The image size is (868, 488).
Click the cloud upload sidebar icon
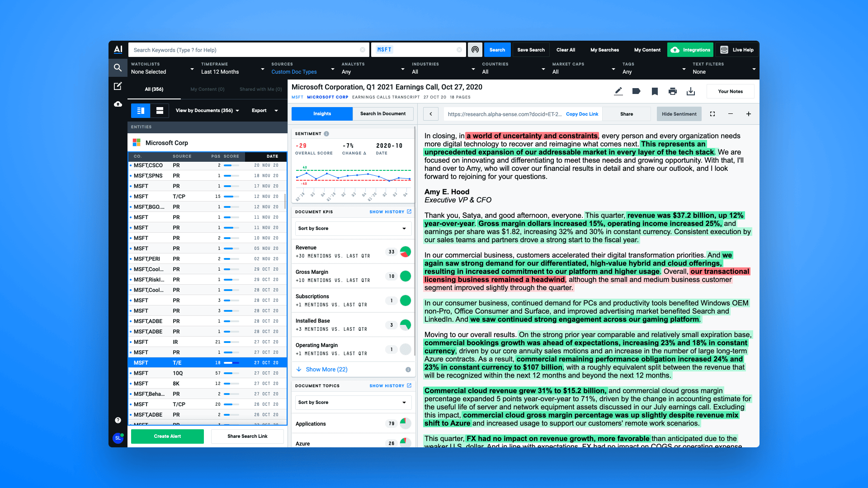[118, 104]
